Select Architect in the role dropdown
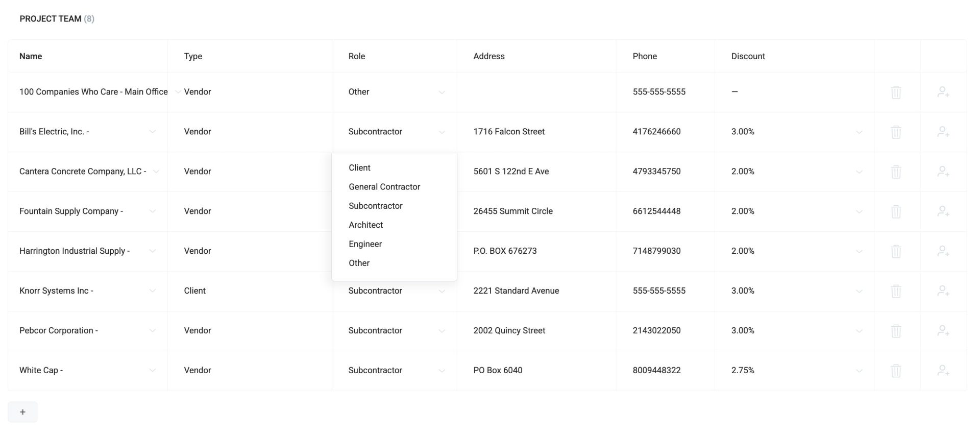The height and width of the screenshot is (434, 980). (x=366, y=225)
